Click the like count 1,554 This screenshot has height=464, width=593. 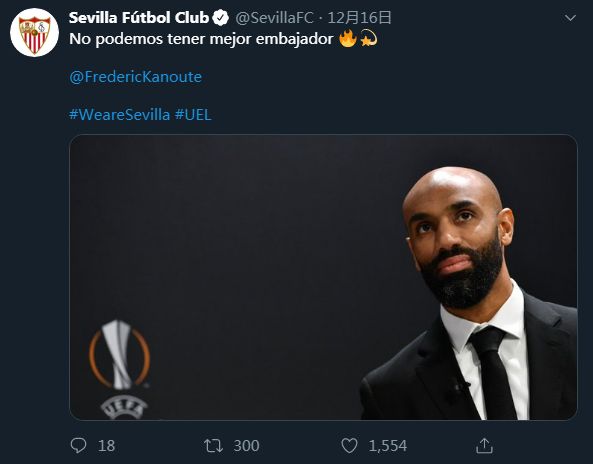[x=388, y=445]
